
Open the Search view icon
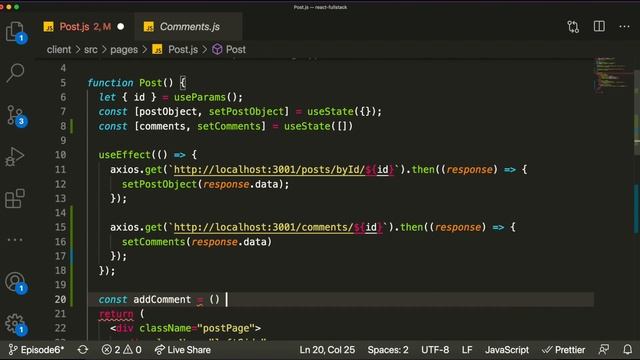[x=15, y=73]
